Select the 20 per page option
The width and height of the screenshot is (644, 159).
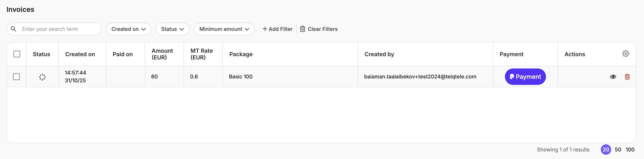[606, 149]
